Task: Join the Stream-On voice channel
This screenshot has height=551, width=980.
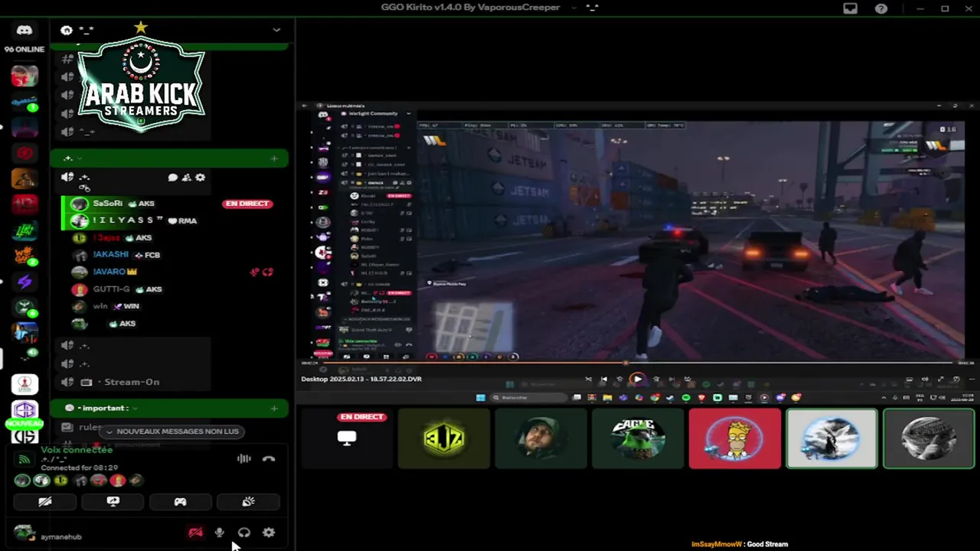Action: [x=131, y=382]
